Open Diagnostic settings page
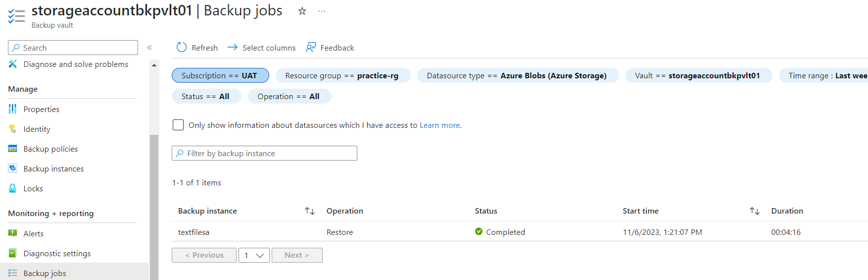The image size is (868, 280). tap(57, 253)
